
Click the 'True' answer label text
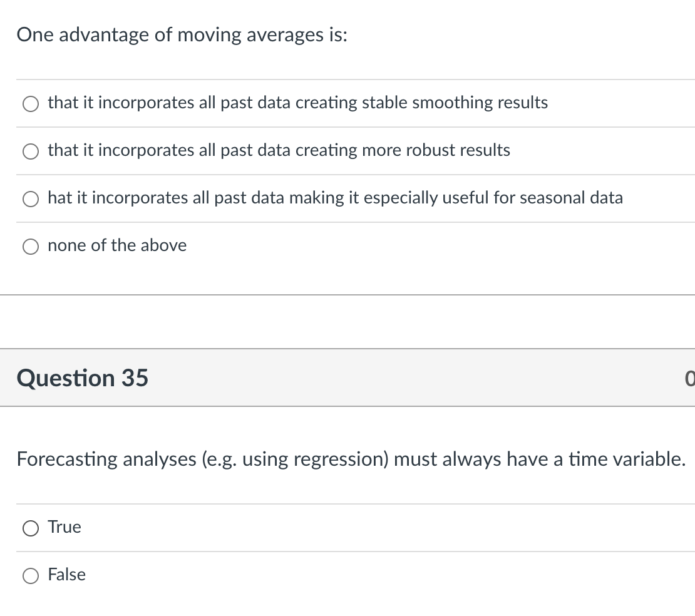click(x=64, y=526)
